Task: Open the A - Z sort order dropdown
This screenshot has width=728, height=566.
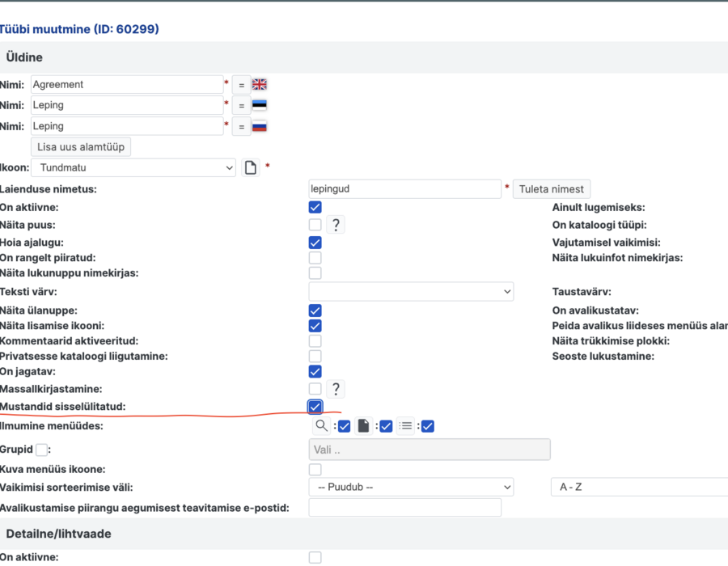Action: (639, 487)
